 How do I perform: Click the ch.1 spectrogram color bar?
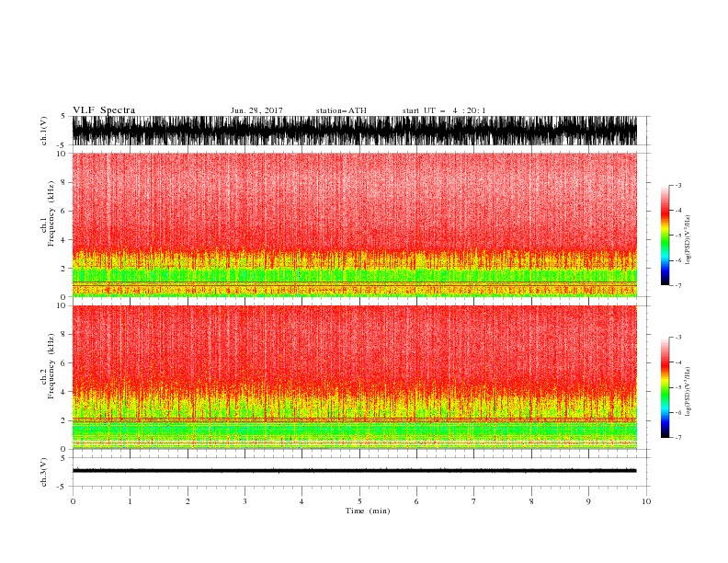coord(665,236)
